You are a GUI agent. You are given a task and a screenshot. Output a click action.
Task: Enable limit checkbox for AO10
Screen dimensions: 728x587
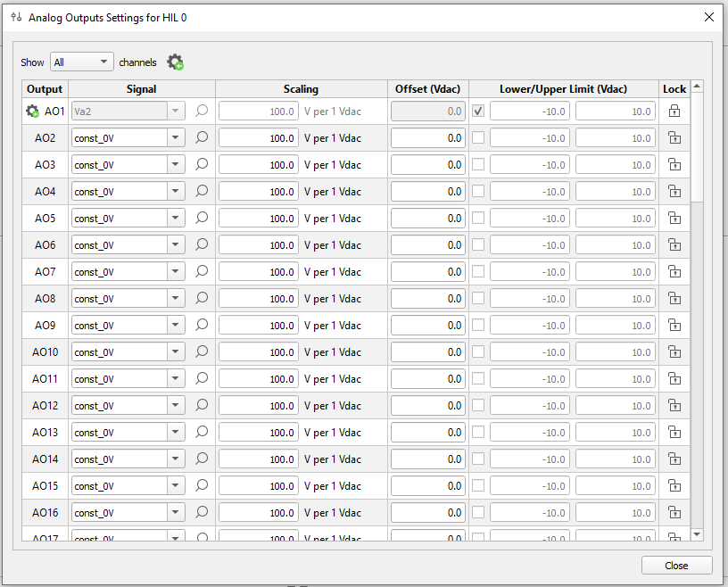478,351
